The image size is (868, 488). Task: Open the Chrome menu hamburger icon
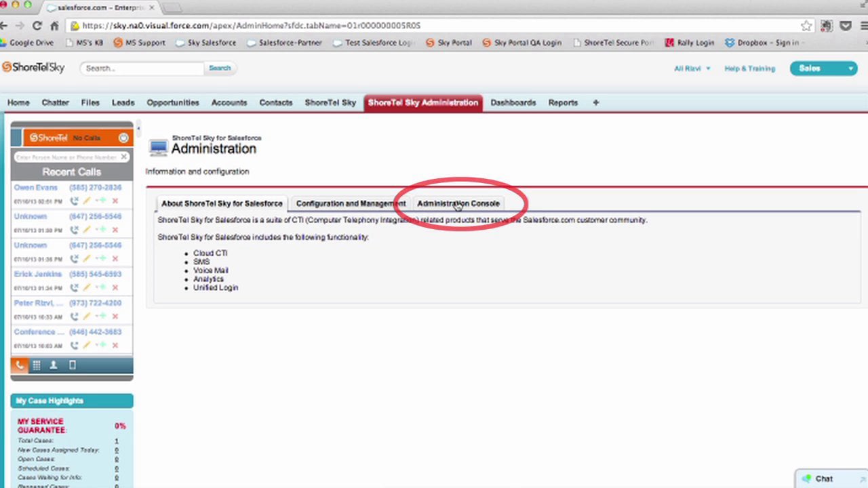click(864, 26)
